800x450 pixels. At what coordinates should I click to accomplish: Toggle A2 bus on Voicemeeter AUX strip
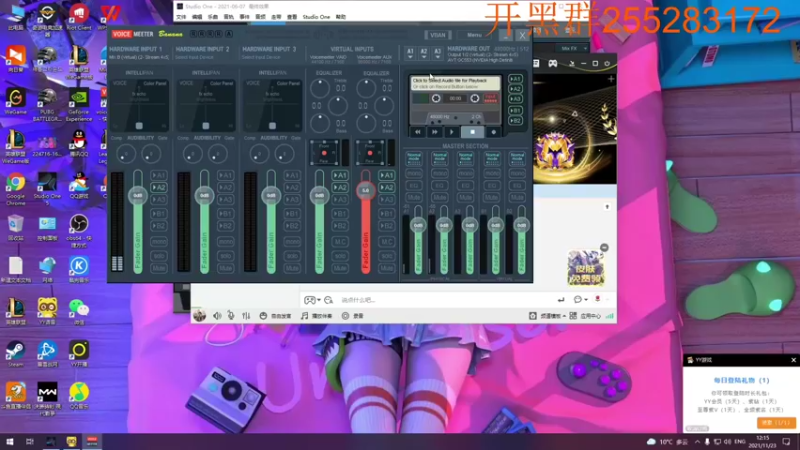[387, 188]
